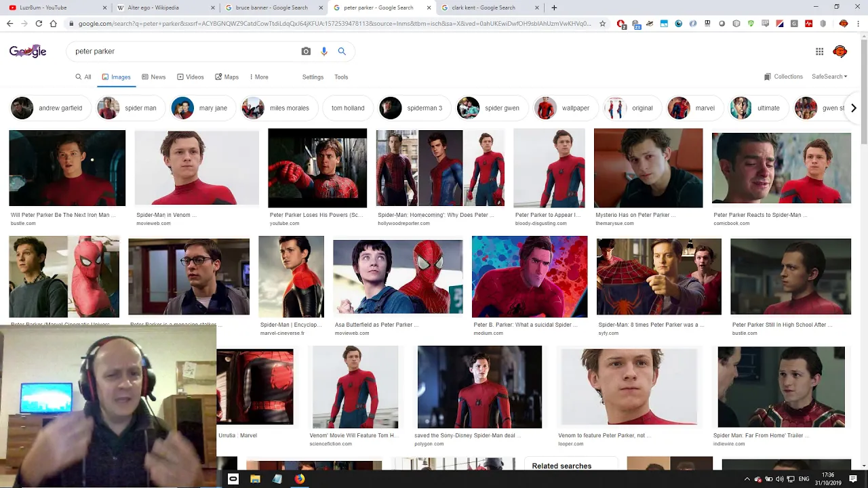Screen dimensions: 868x488
Task: Click the ENG language indicator in taskbar
Action: pyautogui.click(x=804, y=479)
